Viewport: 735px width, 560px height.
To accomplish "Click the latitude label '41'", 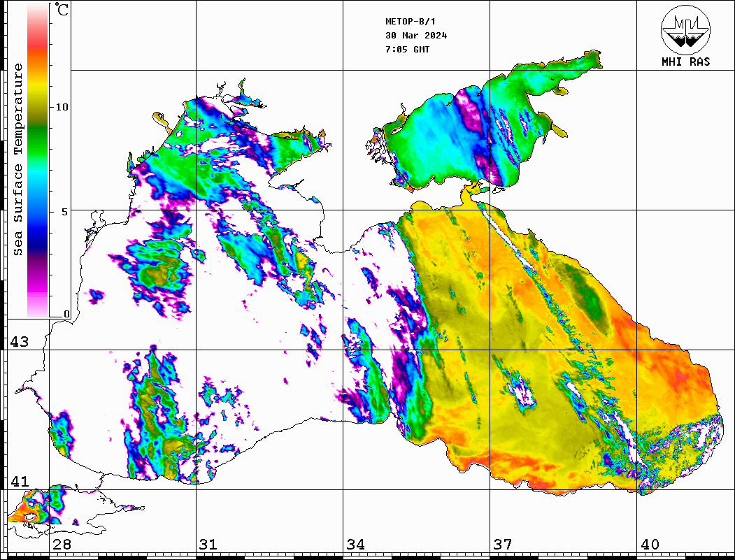I will [x=19, y=481].
